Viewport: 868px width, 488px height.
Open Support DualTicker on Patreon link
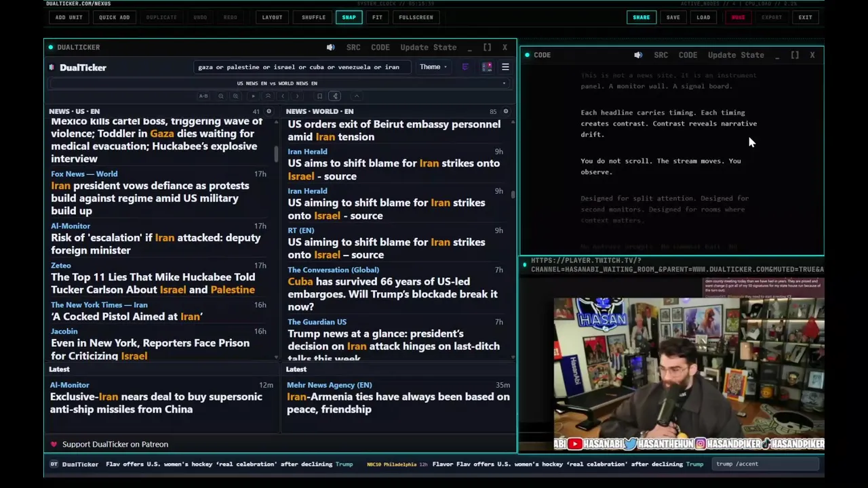coord(115,444)
